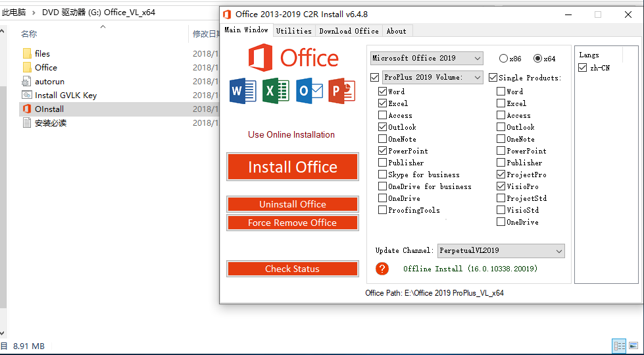Click 此电脑 in the Explorer breadcrumb
The width and height of the screenshot is (644, 355).
pyautogui.click(x=14, y=13)
